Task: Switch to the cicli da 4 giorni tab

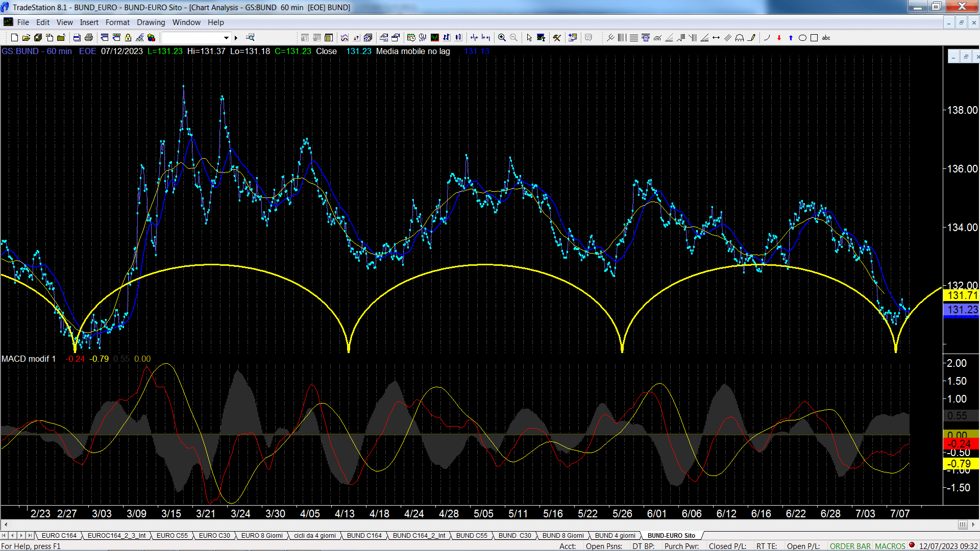Action: [x=314, y=536]
